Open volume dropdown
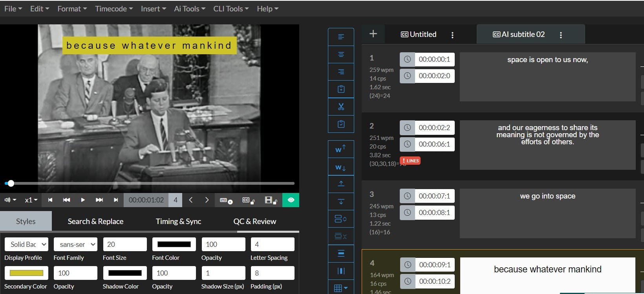The width and height of the screenshot is (644, 294). click(10, 200)
